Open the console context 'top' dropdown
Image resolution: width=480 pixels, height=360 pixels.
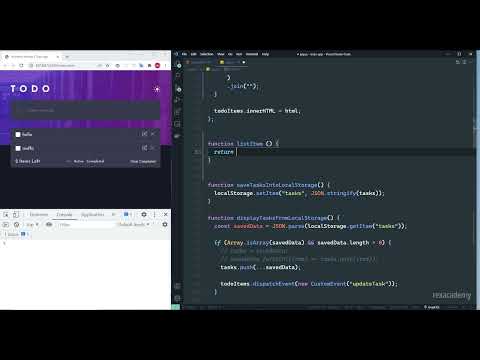pos(32,225)
